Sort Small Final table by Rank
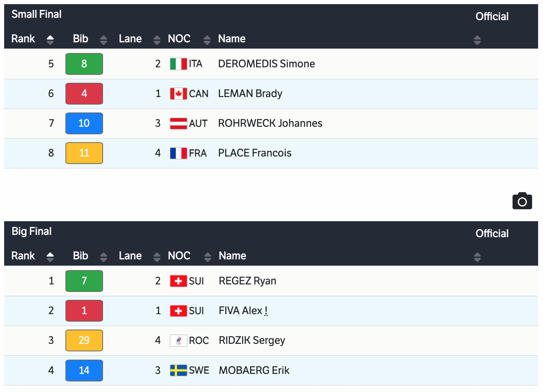543x392 pixels. tap(50, 40)
